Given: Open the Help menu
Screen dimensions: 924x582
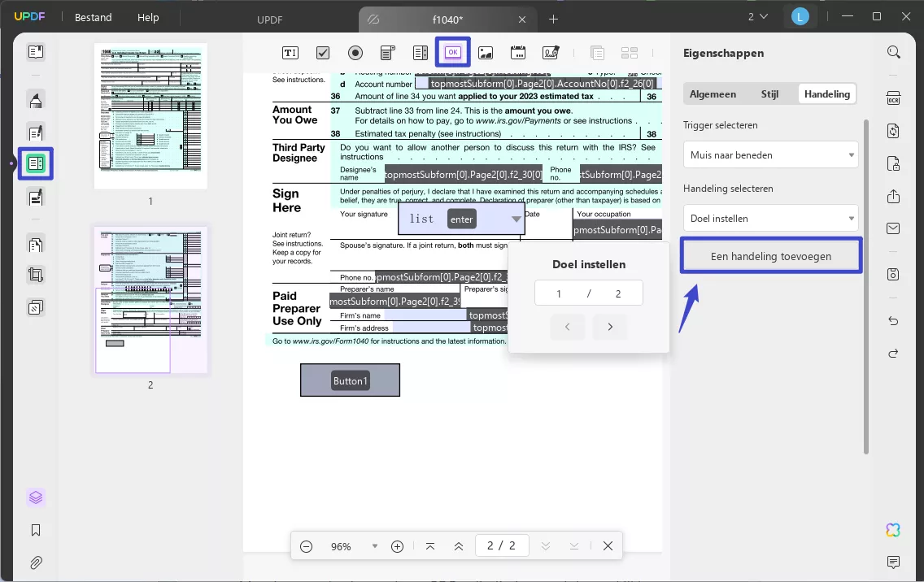Looking at the screenshot, I should (148, 18).
